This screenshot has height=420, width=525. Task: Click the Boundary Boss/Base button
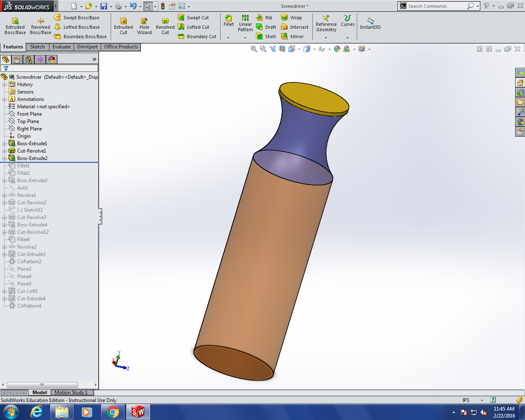click(80, 37)
